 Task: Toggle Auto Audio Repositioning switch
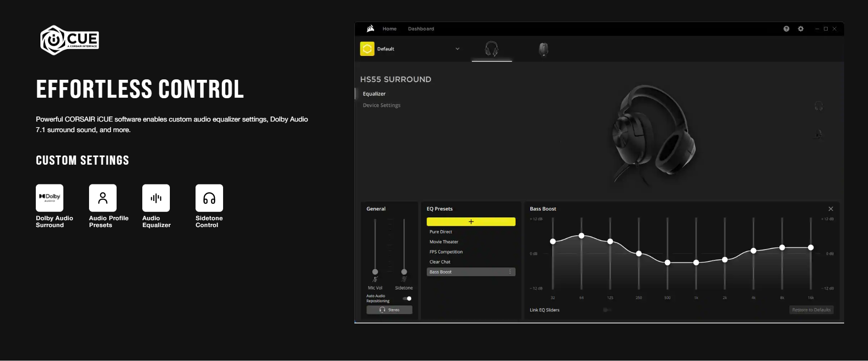407,298
